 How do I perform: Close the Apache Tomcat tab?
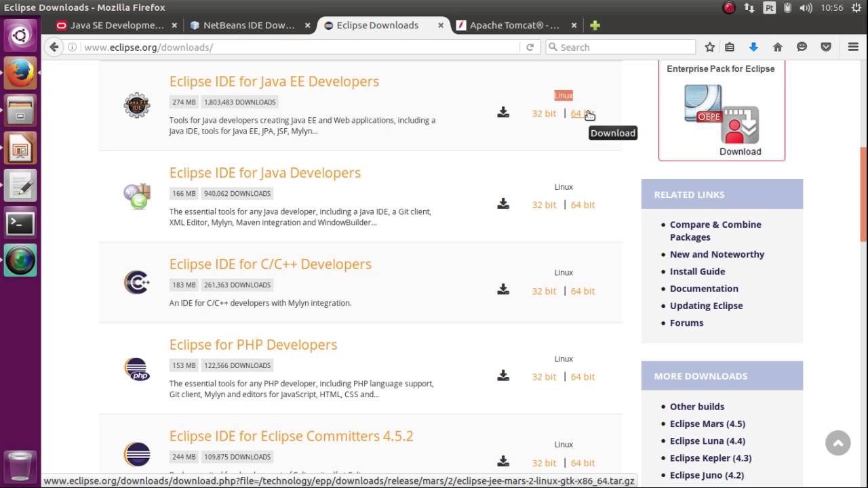pos(574,25)
